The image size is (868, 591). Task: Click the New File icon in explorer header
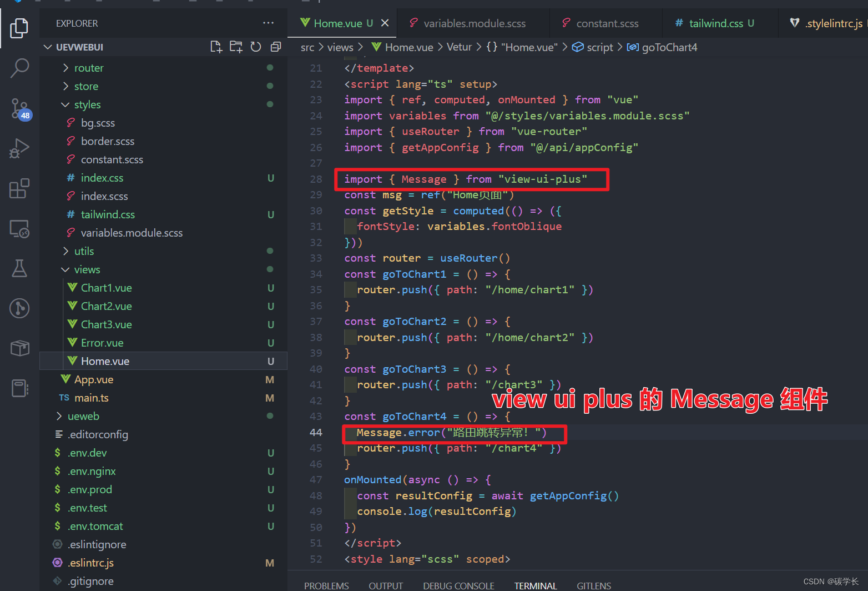click(x=216, y=47)
